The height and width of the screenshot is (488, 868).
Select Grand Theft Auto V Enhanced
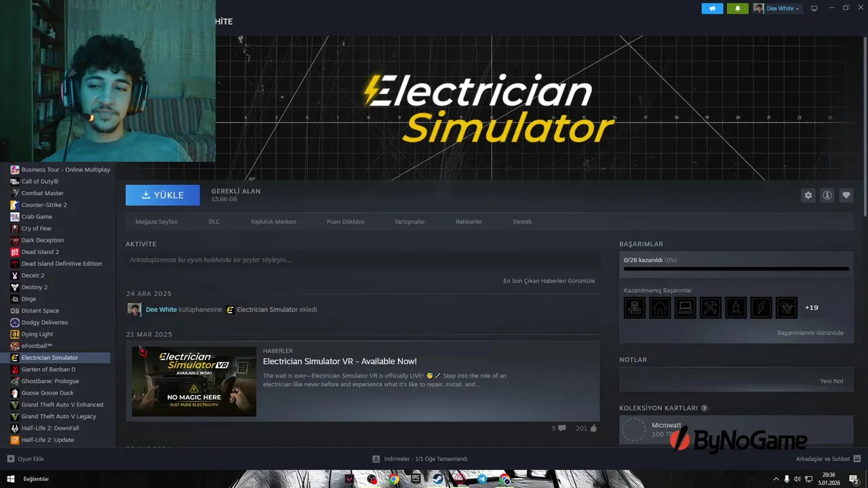tap(62, 405)
